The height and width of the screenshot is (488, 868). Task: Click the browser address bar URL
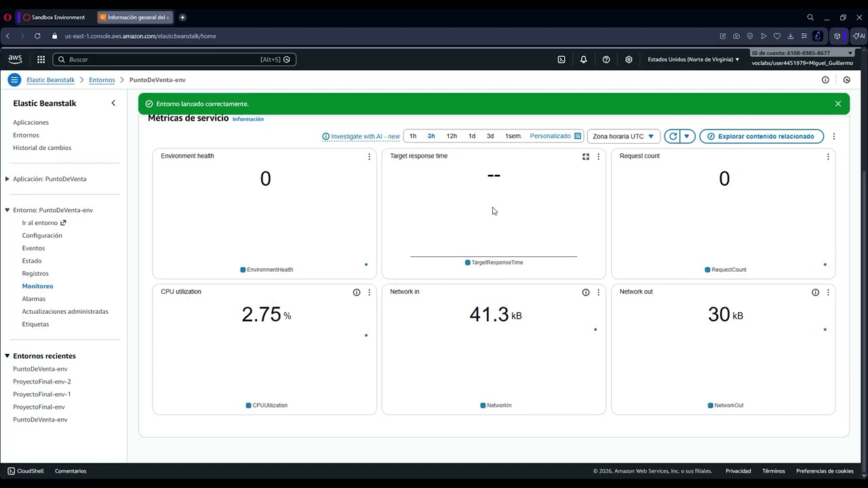tap(140, 36)
